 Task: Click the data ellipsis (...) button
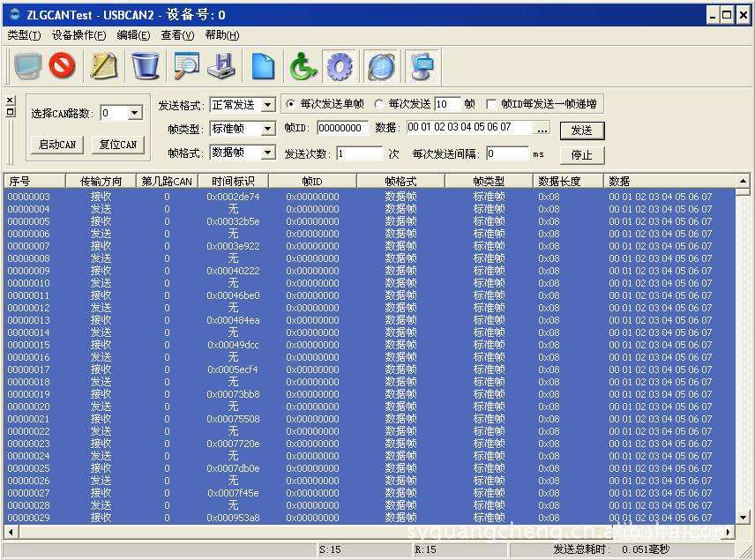coord(542,129)
